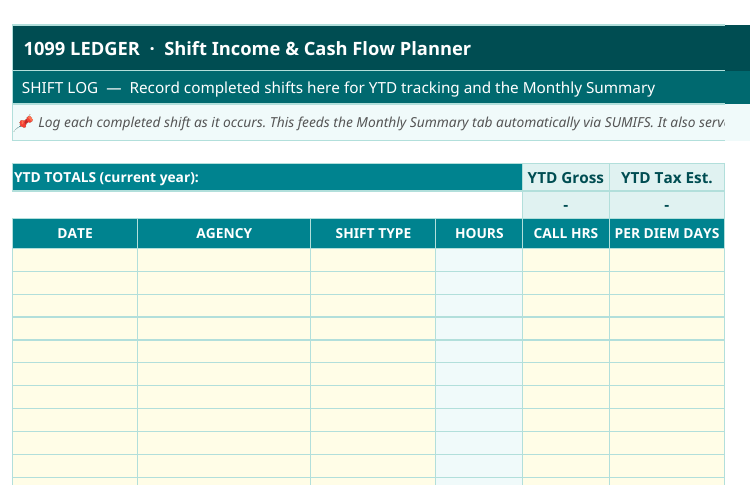Click the DATE column header
750x485 pixels.
pos(75,233)
